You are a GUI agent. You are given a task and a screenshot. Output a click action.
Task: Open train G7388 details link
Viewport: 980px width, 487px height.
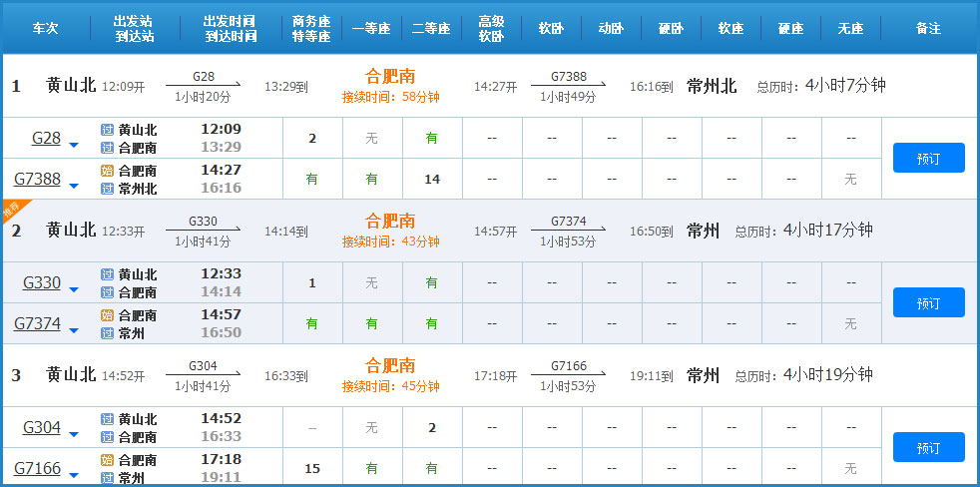pyautogui.click(x=38, y=180)
